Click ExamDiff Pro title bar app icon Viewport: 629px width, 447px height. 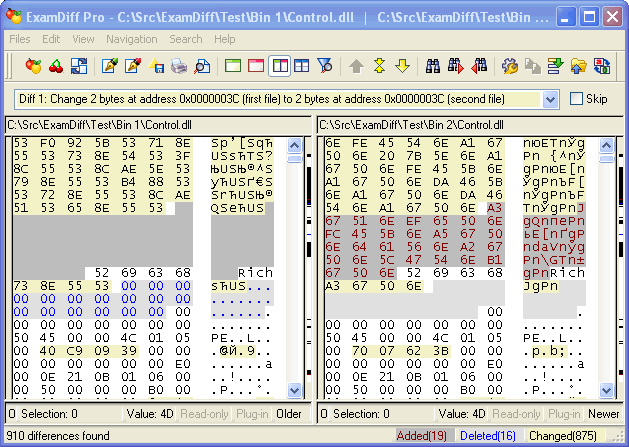pos(14,16)
